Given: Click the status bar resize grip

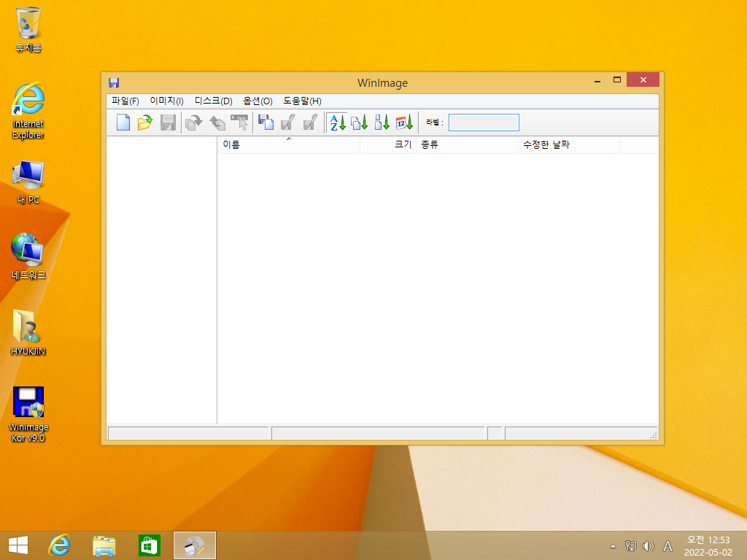Looking at the screenshot, I should coord(654,435).
